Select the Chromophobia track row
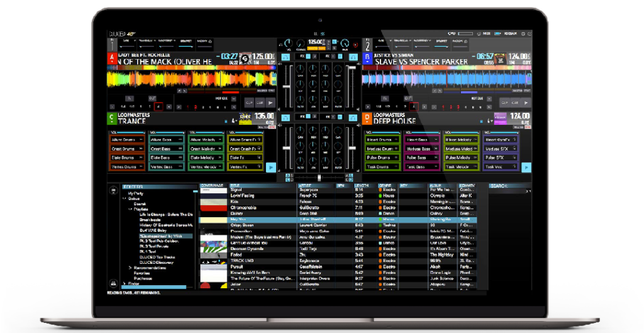644x333 pixels. click(338, 208)
